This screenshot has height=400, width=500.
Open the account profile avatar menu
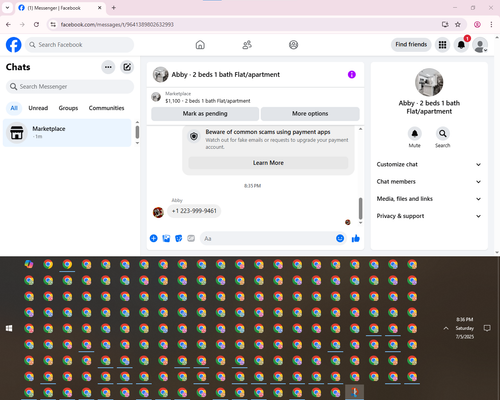[480, 45]
